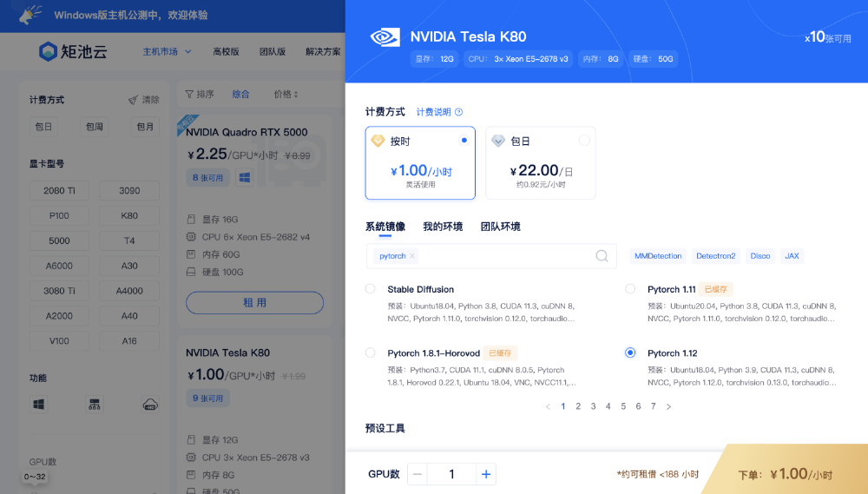
Task: Click the Disco tag
Action: point(760,256)
